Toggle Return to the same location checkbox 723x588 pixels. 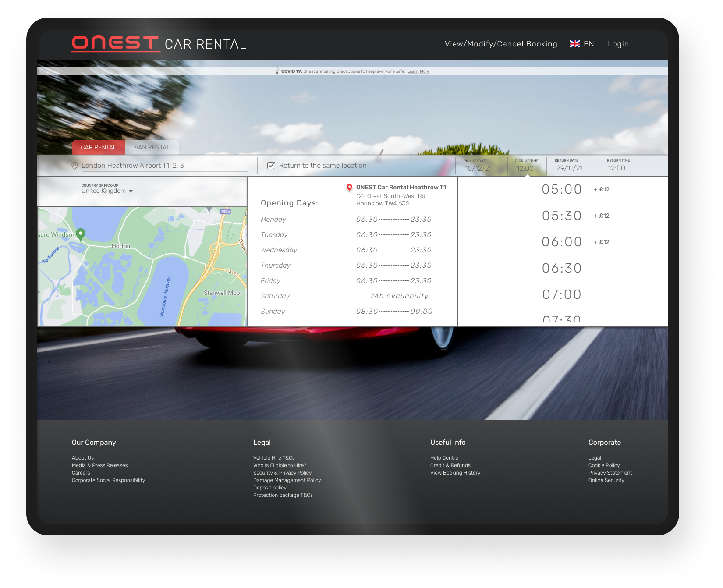(271, 166)
